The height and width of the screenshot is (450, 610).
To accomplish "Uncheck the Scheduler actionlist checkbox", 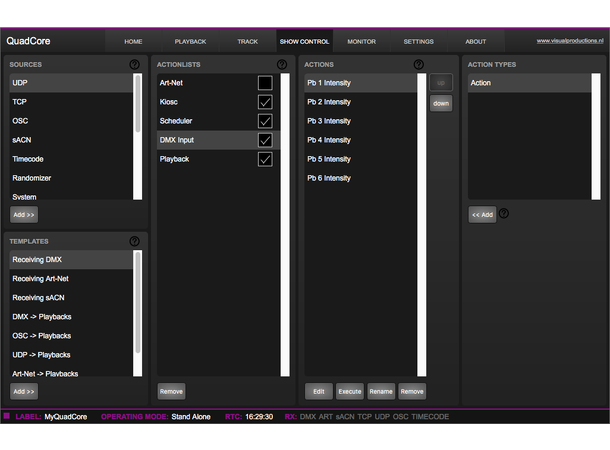I will pos(265,121).
